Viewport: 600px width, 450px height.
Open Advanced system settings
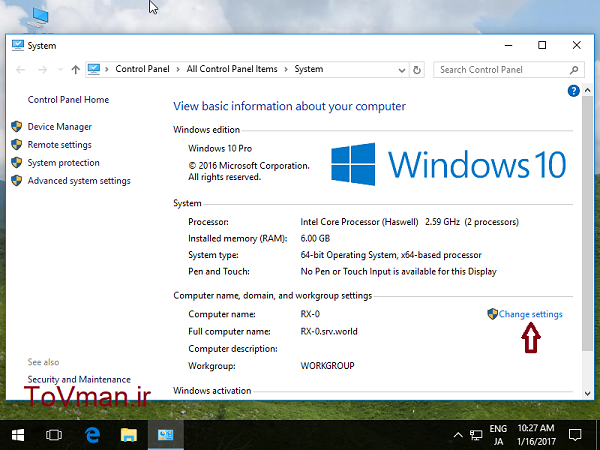click(79, 181)
